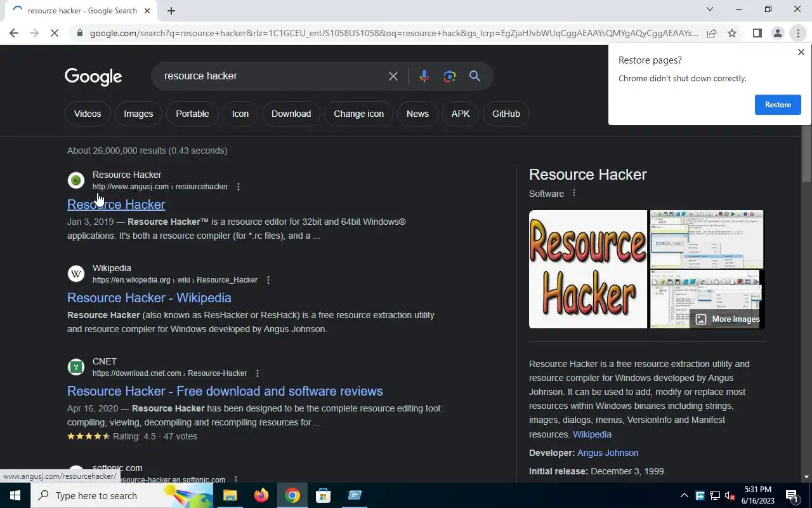The width and height of the screenshot is (812, 508).
Task: Click the angusj.com site favicon
Action: click(x=76, y=180)
